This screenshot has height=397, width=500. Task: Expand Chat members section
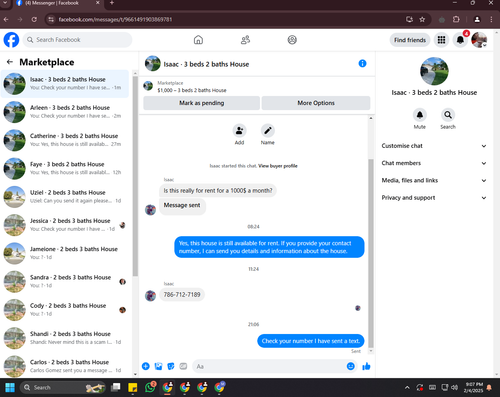click(x=434, y=163)
